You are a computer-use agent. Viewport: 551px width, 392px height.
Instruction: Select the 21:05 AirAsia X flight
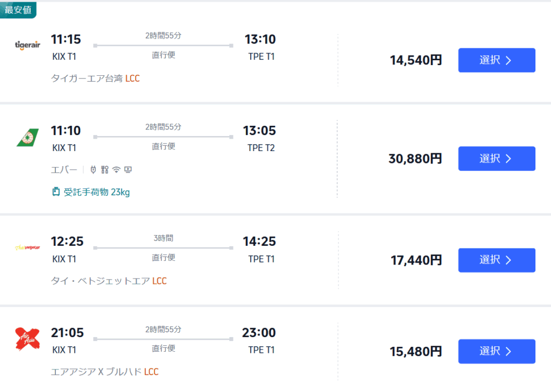(x=496, y=351)
